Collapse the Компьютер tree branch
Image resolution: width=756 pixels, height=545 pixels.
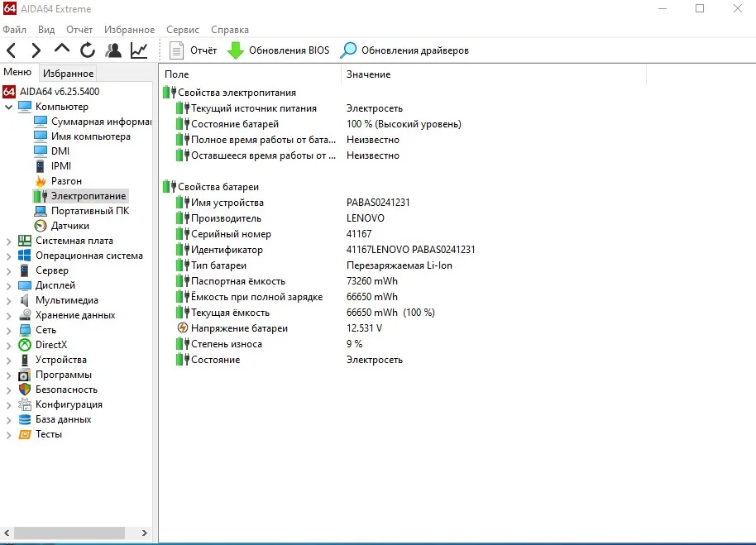[x=8, y=107]
